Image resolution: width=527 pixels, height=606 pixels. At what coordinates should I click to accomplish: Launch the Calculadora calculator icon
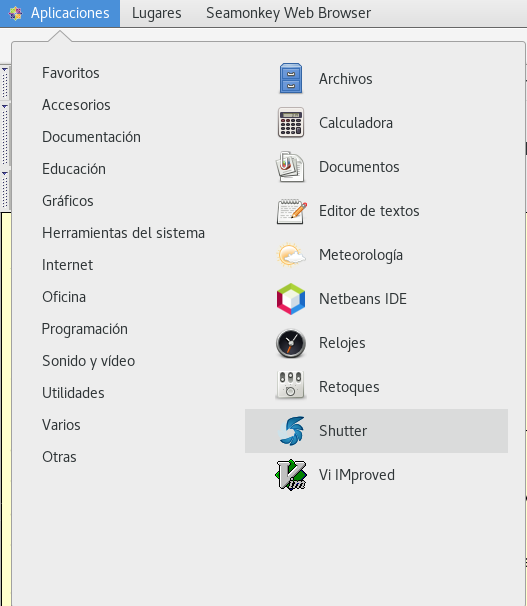point(291,123)
